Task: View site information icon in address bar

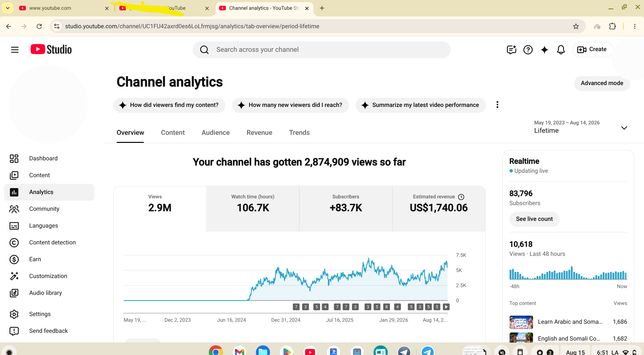Action: point(57,26)
